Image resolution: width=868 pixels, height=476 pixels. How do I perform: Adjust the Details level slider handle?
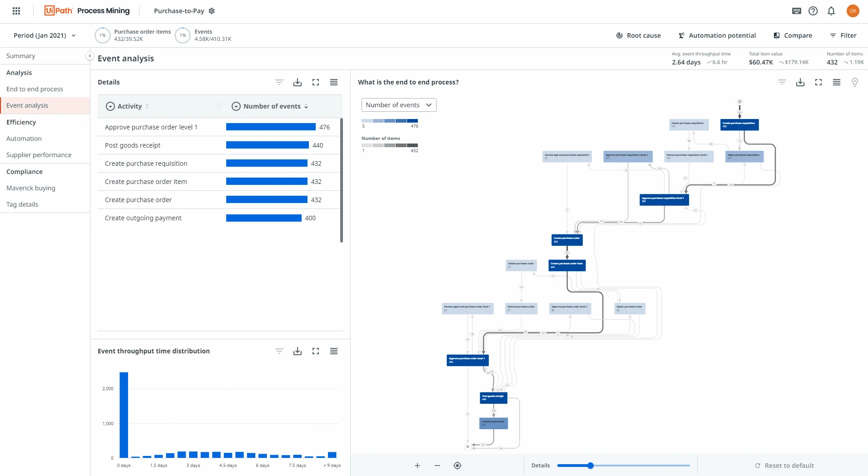[590, 466]
